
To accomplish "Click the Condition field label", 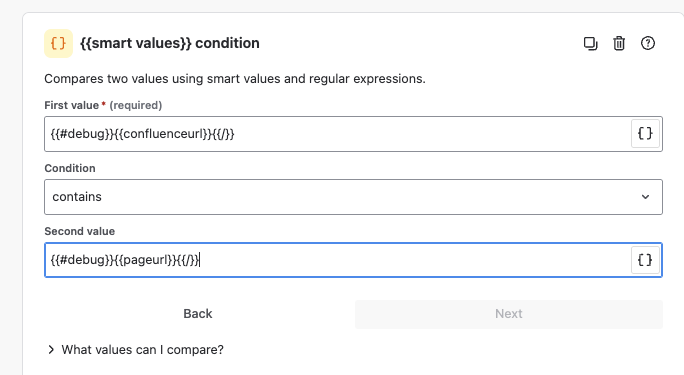I will (70, 168).
